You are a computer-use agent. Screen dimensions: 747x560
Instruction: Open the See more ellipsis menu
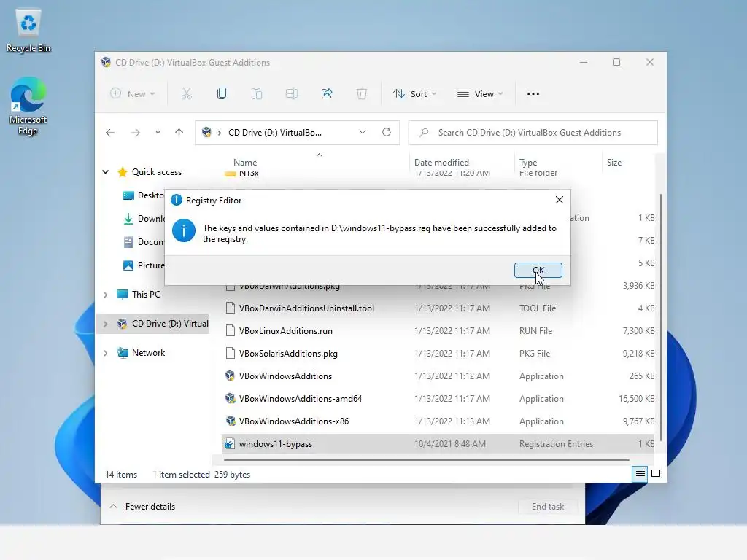pyautogui.click(x=533, y=94)
